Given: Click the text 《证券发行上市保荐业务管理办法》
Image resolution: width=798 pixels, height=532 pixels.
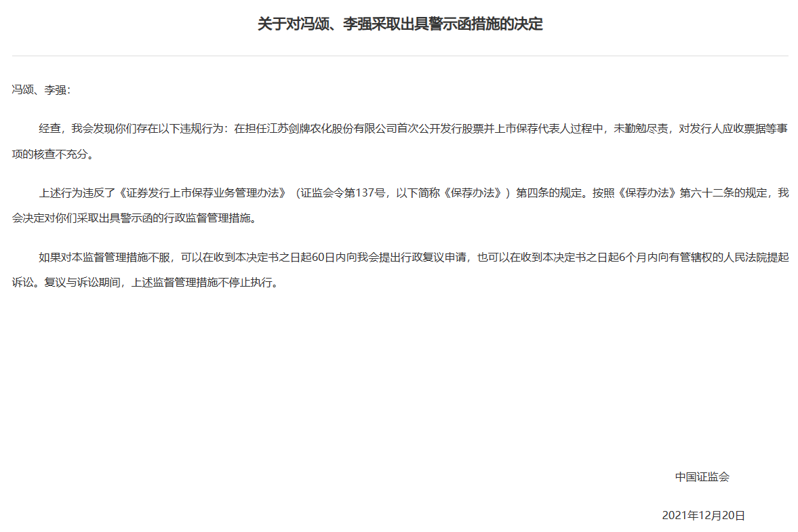Looking at the screenshot, I should point(203,192).
